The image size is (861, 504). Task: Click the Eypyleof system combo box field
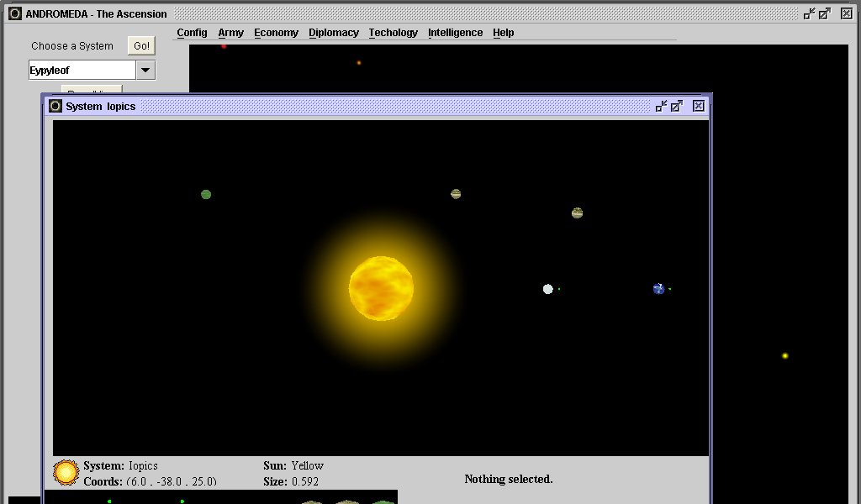tap(82, 71)
